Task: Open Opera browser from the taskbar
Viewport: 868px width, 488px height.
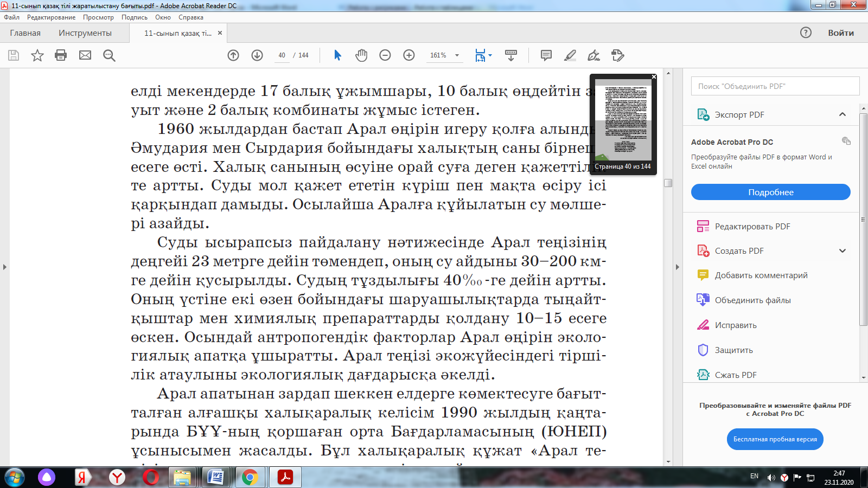Action: coord(151,477)
